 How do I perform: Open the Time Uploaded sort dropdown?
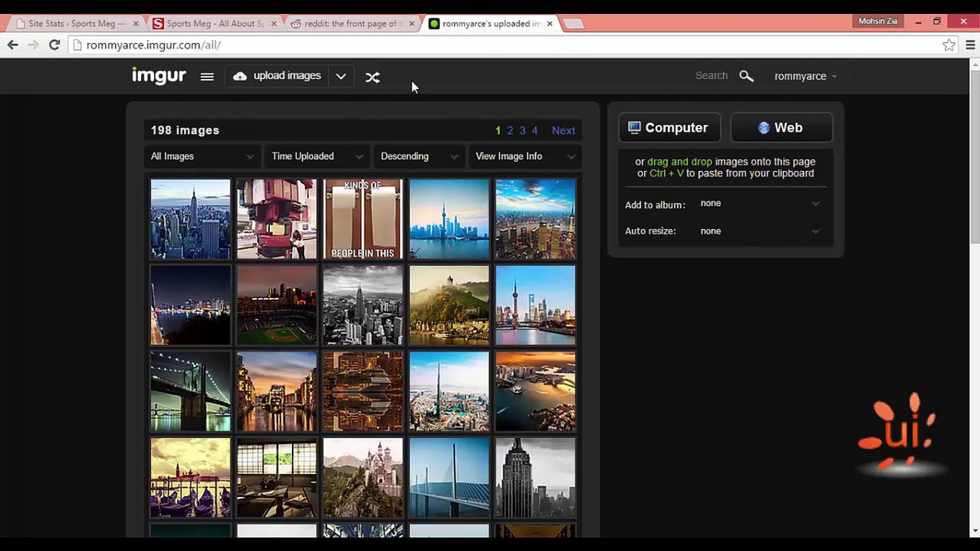pos(316,156)
